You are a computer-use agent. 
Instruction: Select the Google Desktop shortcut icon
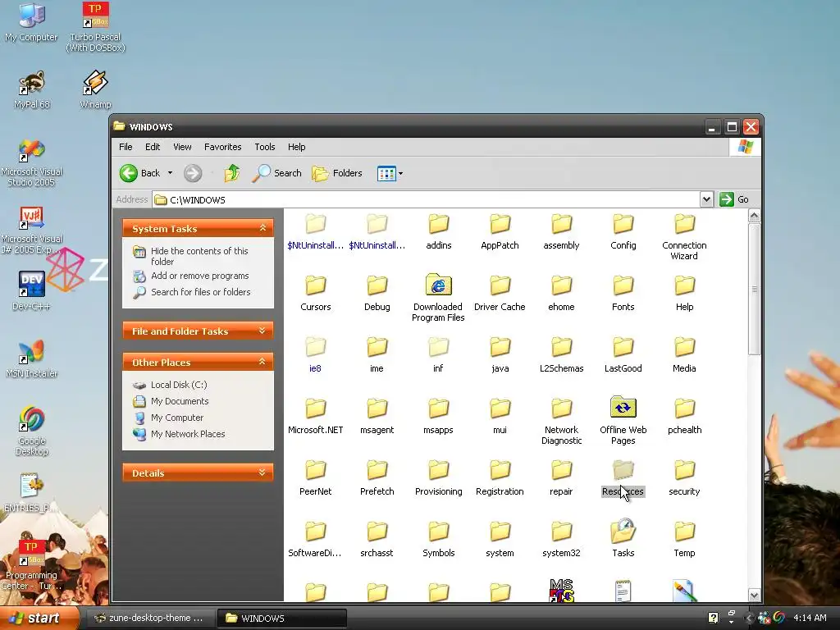click(x=32, y=431)
